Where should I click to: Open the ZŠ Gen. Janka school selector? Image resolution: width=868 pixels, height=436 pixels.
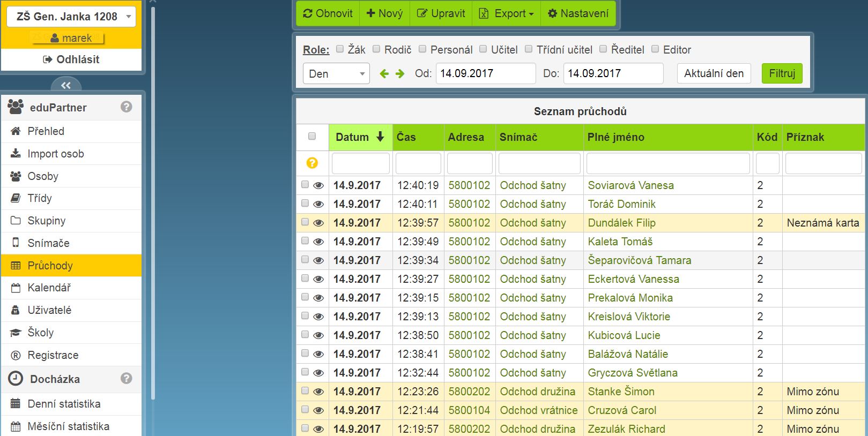tap(71, 17)
